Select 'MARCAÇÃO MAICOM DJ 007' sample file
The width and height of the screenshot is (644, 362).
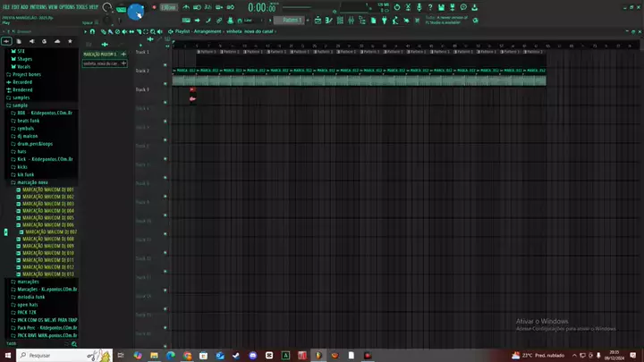click(x=50, y=232)
